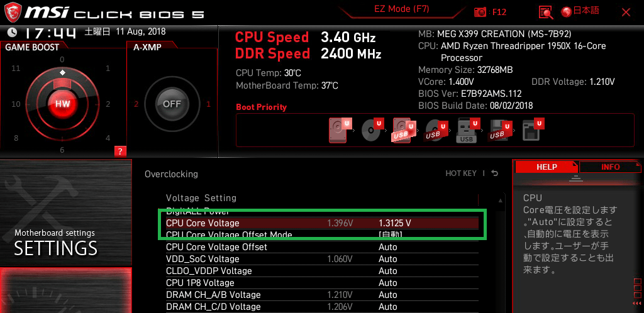This screenshot has width=644, height=313.
Task: Select the network boot device icon
Action: (x=532, y=130)
